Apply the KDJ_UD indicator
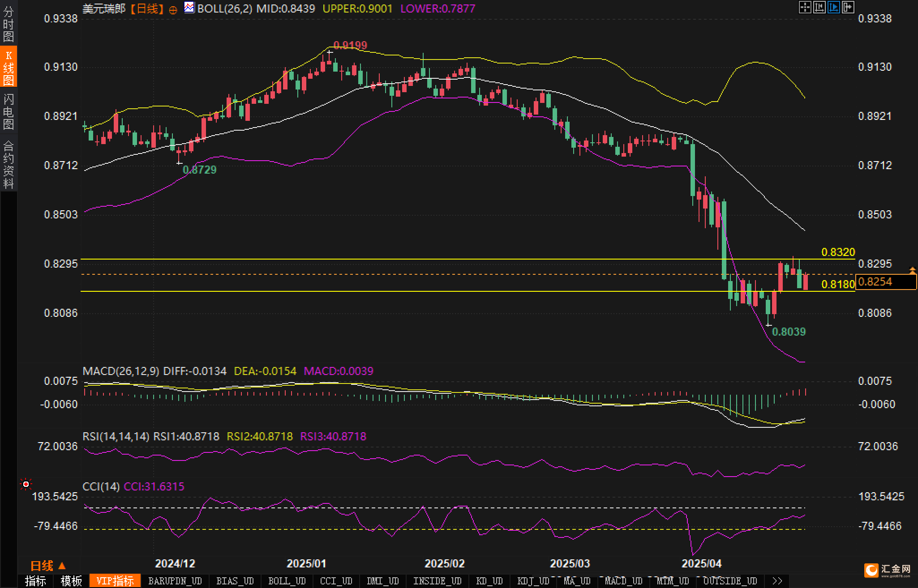 point(533,581)
